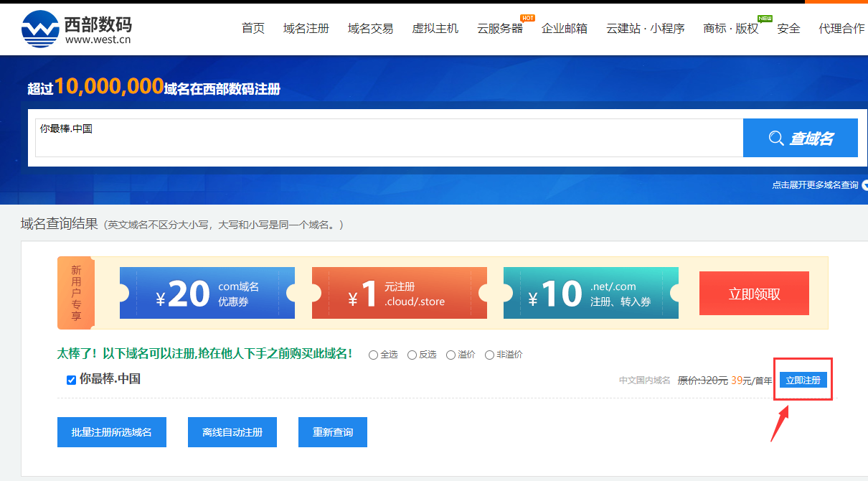Select the ¥20 com domain coupon card
Viewport: 868px width, 481px height.
point(207,293)
